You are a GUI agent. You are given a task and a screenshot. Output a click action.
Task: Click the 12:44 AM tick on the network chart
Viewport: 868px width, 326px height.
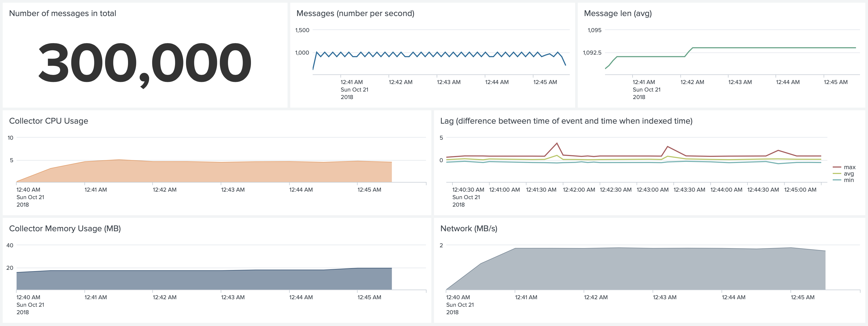733,297
